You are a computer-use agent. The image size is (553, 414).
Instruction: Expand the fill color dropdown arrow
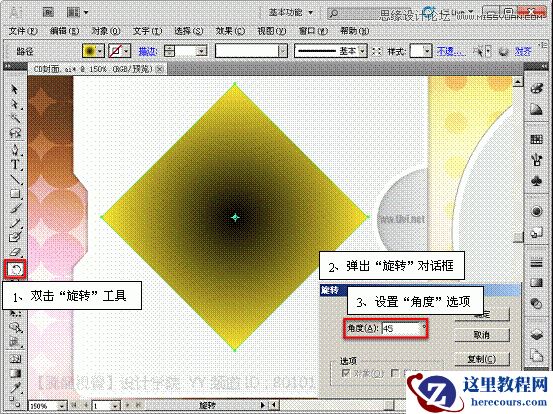coord(101,51)
